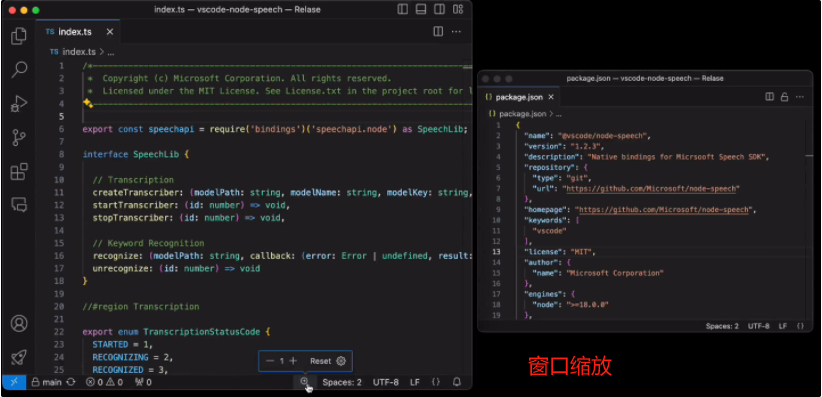
Task: Click the ports indicator showing 0
Action: 143,382
